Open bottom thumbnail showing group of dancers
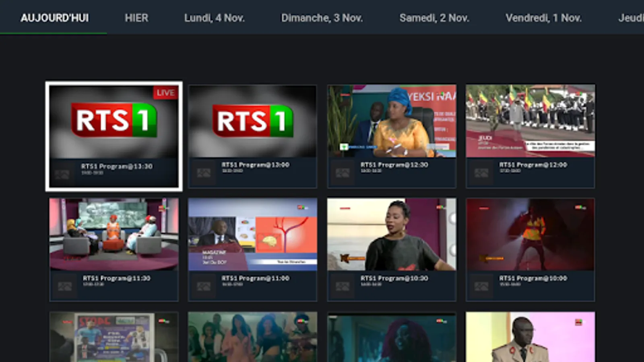 click(x=252, y=337)
